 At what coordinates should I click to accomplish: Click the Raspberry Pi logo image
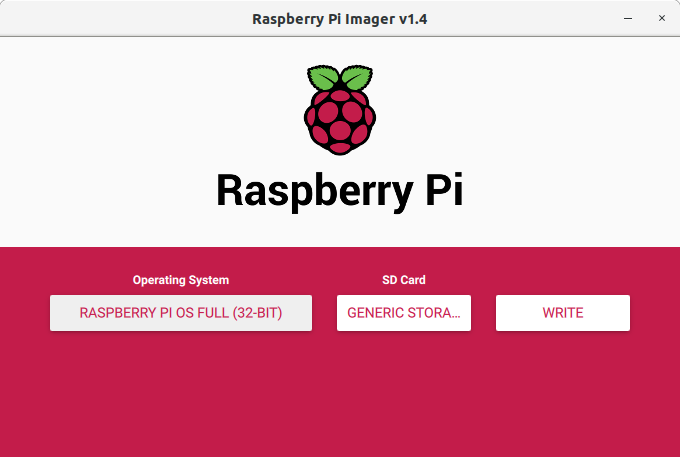(340, 110)
